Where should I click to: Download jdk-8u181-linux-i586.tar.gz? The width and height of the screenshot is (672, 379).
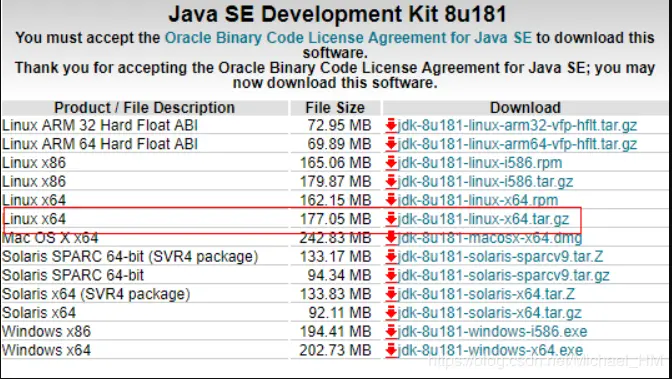(x=485, y=181)
